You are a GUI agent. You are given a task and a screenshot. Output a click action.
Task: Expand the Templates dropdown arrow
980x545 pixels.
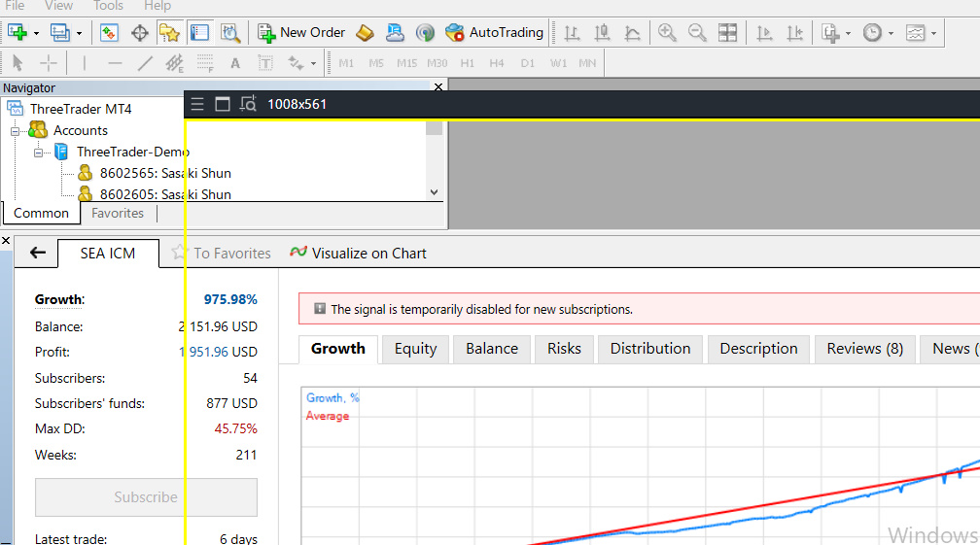(933, 33)
